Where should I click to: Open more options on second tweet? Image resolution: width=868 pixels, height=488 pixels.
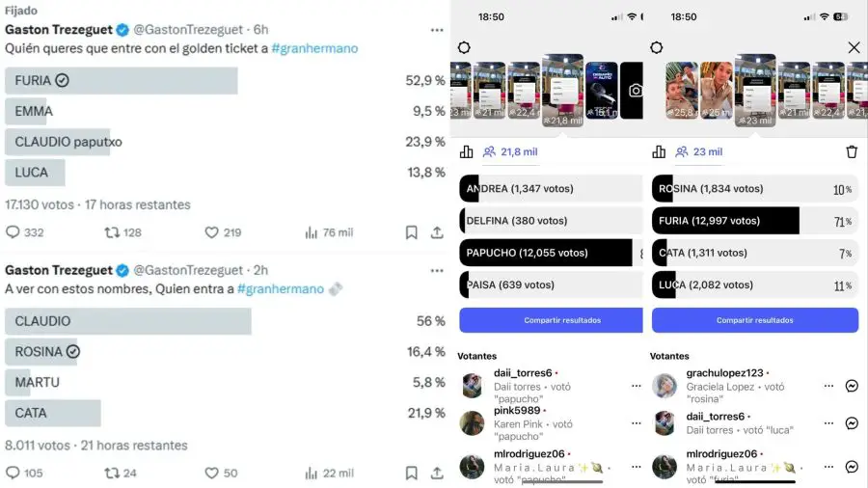click(x=437, y=271)
